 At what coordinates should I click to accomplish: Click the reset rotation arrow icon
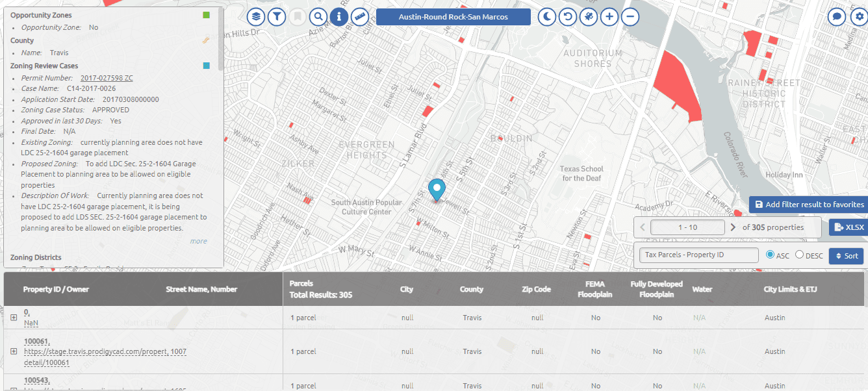pos(568,17)
